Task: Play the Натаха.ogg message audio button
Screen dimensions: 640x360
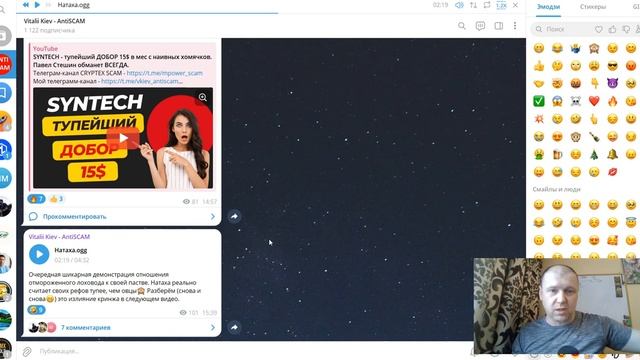Action: point(39,254)
